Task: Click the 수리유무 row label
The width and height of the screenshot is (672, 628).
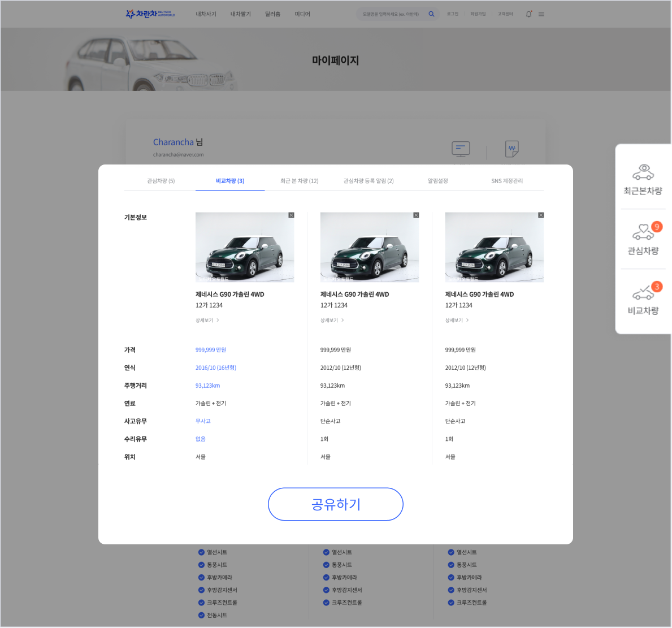Action: coord(136,439)
